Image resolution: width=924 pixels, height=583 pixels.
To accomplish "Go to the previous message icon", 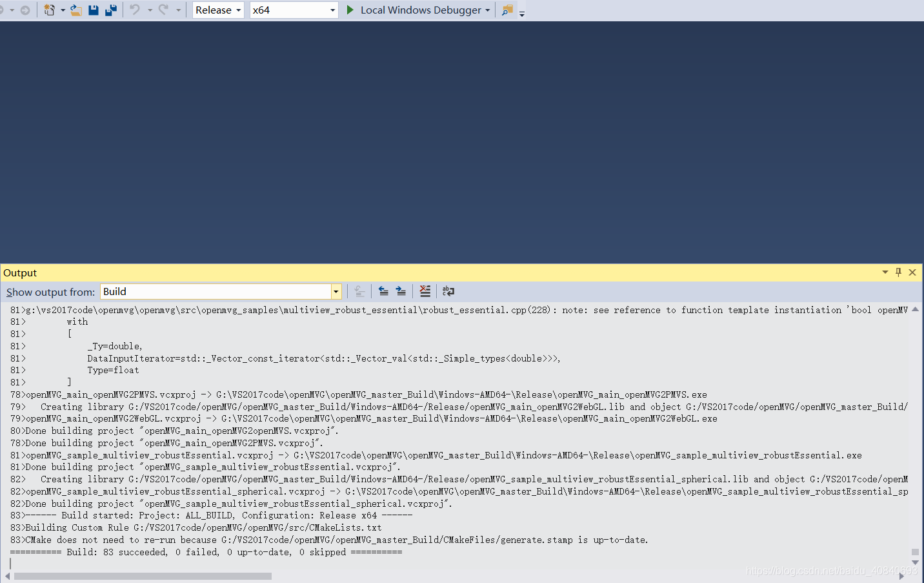I will (x=383, y=291).
